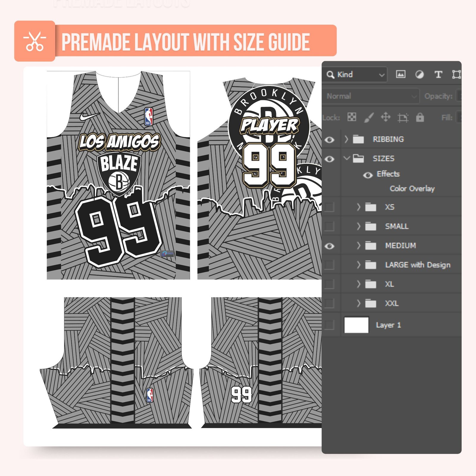This screenshot has width=476, height=476.
Task: Hide the SIZES group
Action: pos(329,159)
